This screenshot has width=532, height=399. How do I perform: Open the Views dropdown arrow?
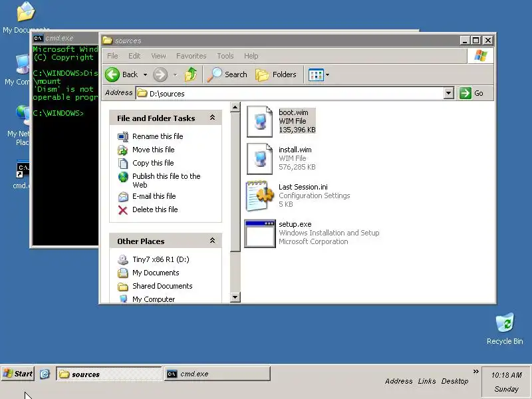pyautogui.click(x=327, y=74)
